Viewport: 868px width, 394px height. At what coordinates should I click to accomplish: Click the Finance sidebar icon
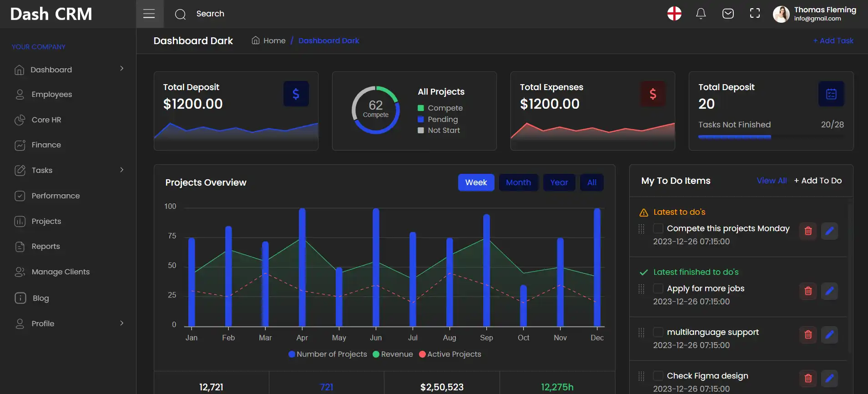pyautogui.click(x=20, y=145)
